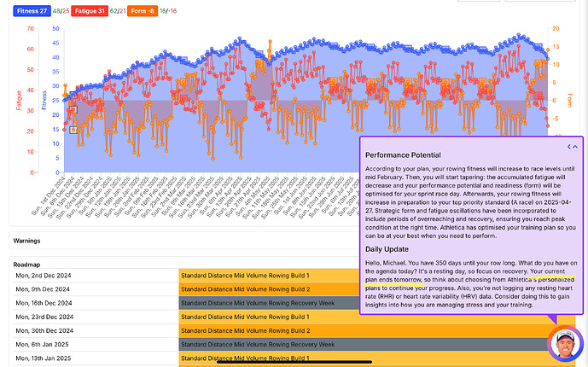Collapse the coach popup with up chevron
588x367 pixels.
pos(575,147)
